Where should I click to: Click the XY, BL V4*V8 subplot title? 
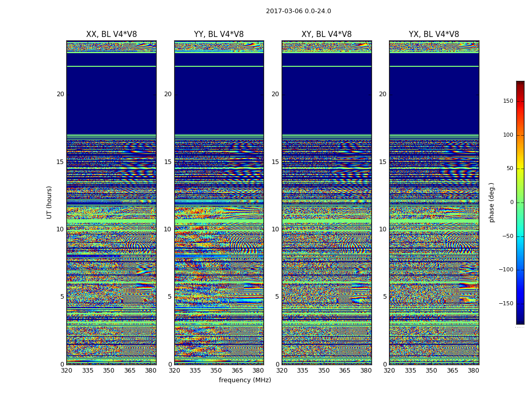coord(326,34)
